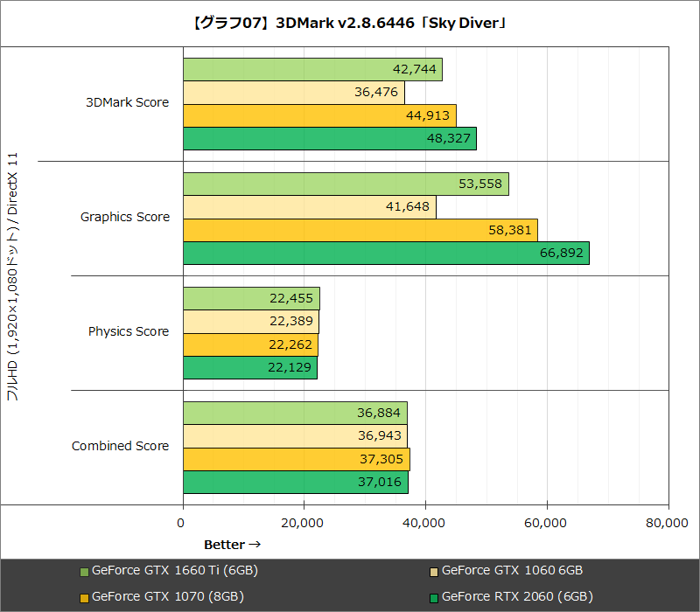Click the Combined Score bar with 37,305

[297, 460]
